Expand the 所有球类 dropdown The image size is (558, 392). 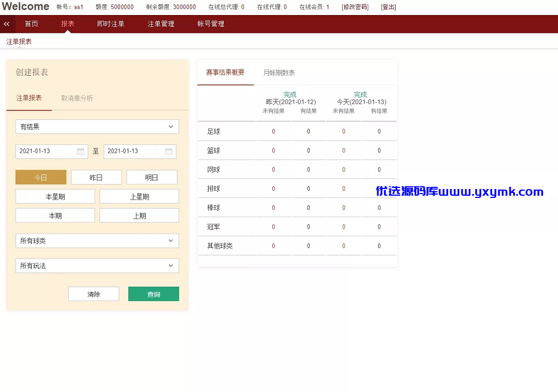click(x=97, y=241)
